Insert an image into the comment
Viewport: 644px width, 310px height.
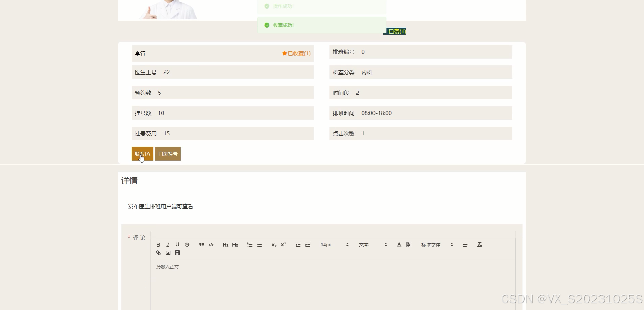(x=168, y=253)
